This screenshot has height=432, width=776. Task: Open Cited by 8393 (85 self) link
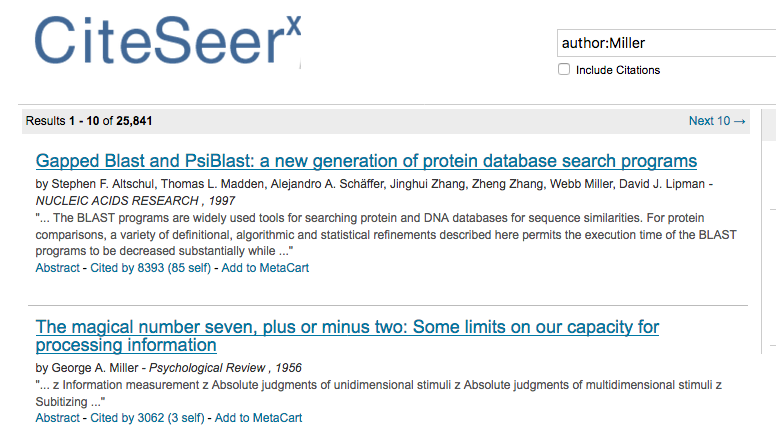150,268
